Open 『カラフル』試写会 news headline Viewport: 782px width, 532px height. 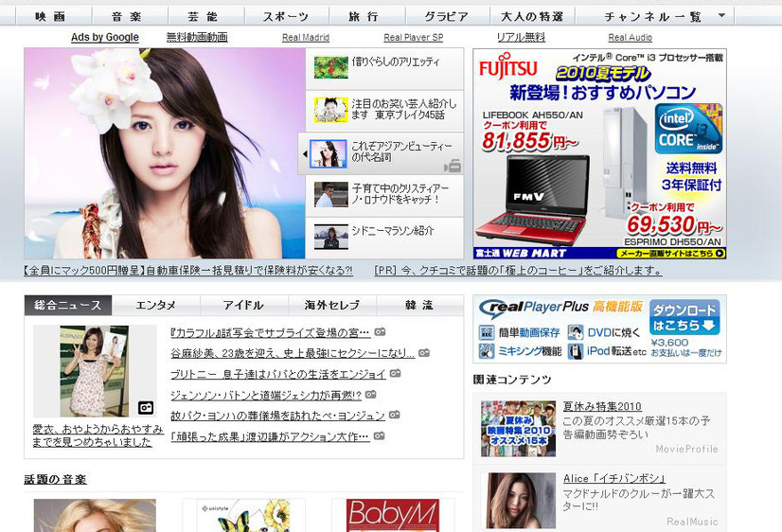coord(271,332)
